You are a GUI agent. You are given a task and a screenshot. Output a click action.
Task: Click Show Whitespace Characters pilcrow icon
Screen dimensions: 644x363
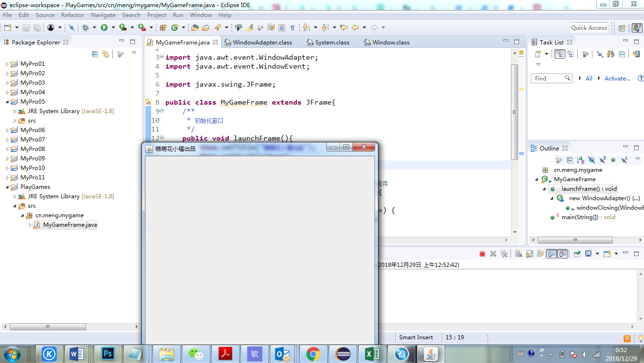pos(293,27)
